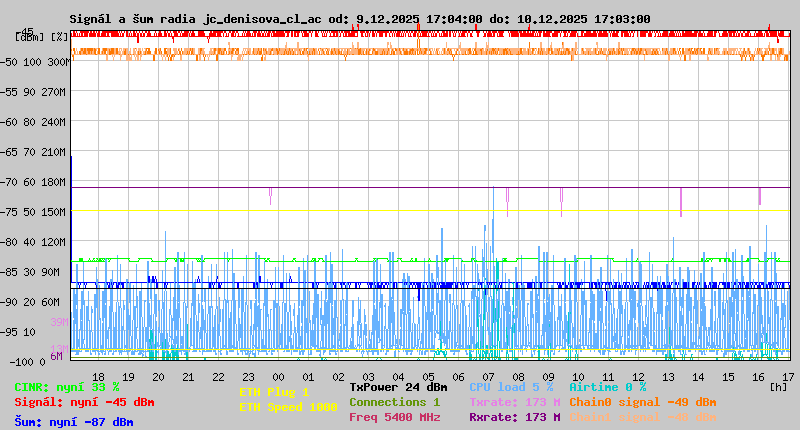Click the Txrate 173 M legend entry

click(514, 402)
